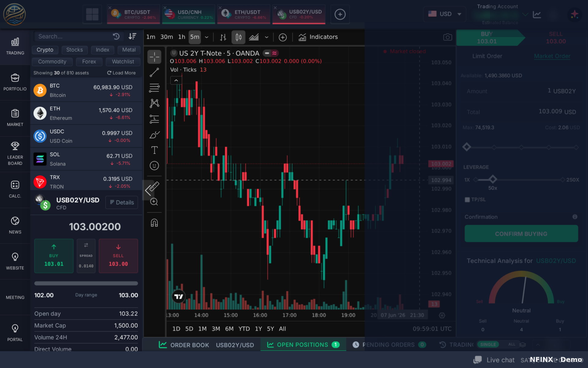Toggle the Crypto asset filter
Image resolution: width=588 pixels, height=368 pixels.
click(45, 50)
